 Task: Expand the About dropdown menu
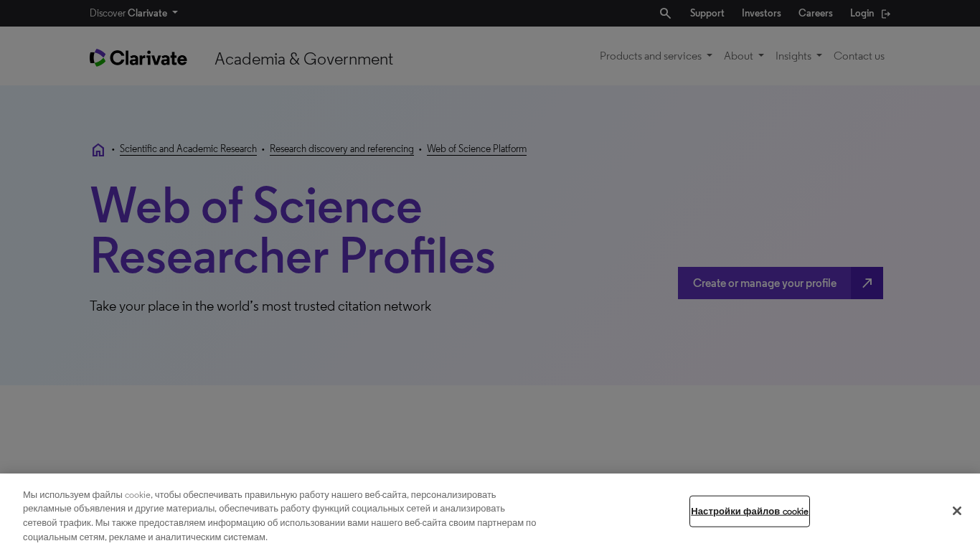click(743, 56)
